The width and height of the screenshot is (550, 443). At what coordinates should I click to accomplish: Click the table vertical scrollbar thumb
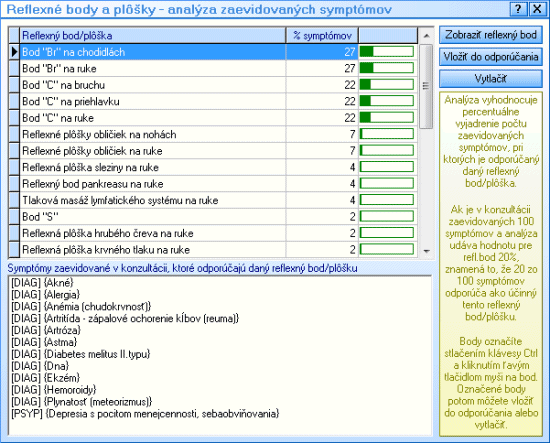click(426, 86)
